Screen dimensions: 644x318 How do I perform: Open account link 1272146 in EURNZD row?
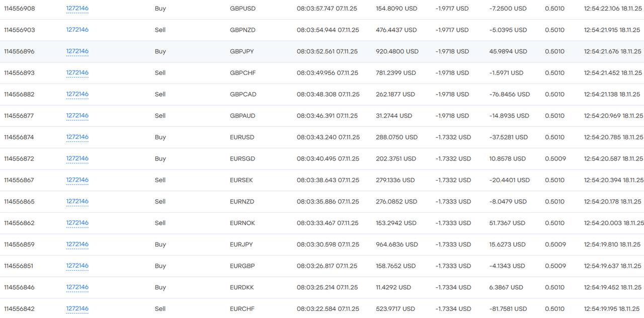click(x=77, y=201)
